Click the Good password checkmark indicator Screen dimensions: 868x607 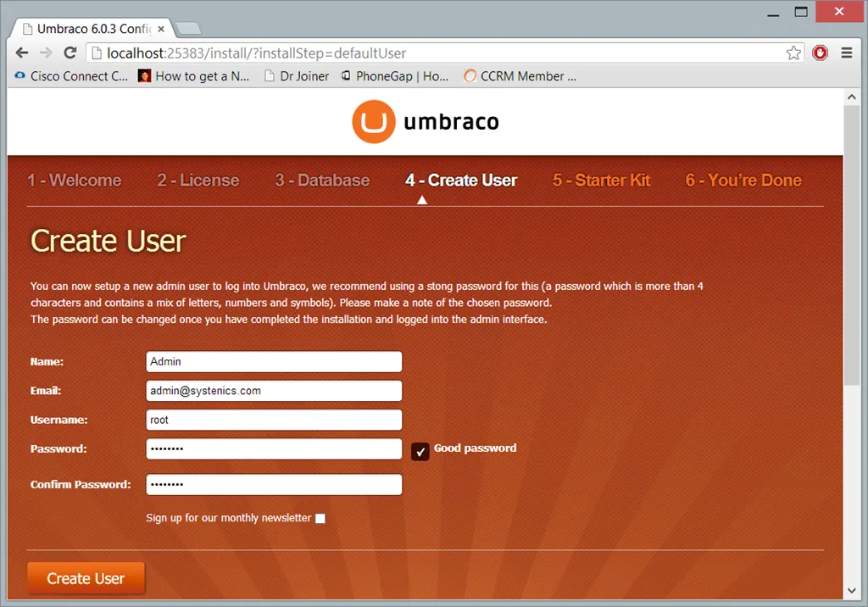[x=420, y=451]
